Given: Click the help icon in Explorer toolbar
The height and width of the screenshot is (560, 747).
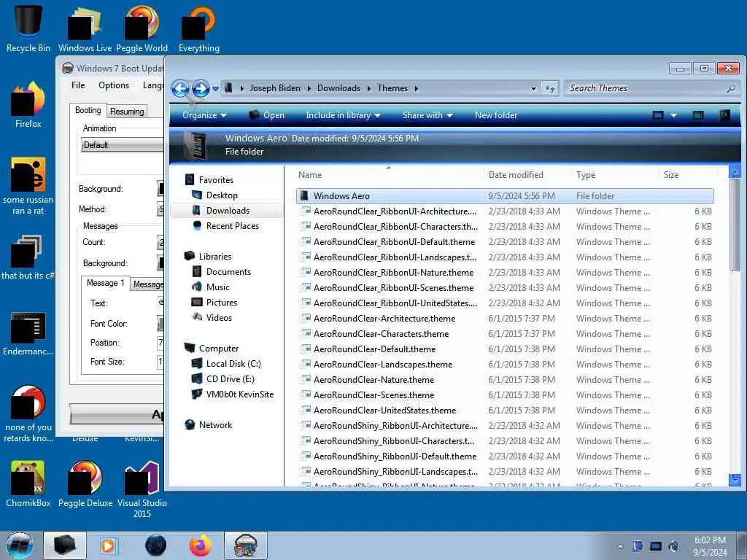Looking at the screenshot, I should [x=724, y=115].
